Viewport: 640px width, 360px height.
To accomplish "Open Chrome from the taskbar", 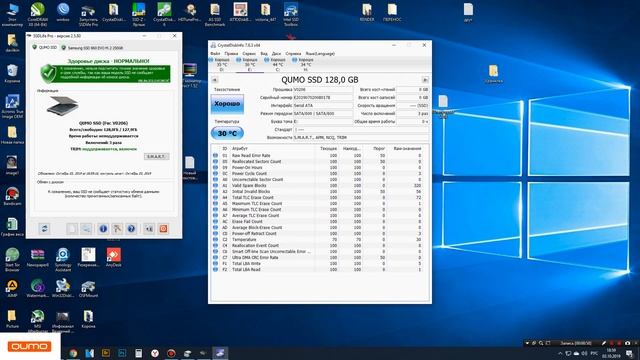I will tap(73, 353).
